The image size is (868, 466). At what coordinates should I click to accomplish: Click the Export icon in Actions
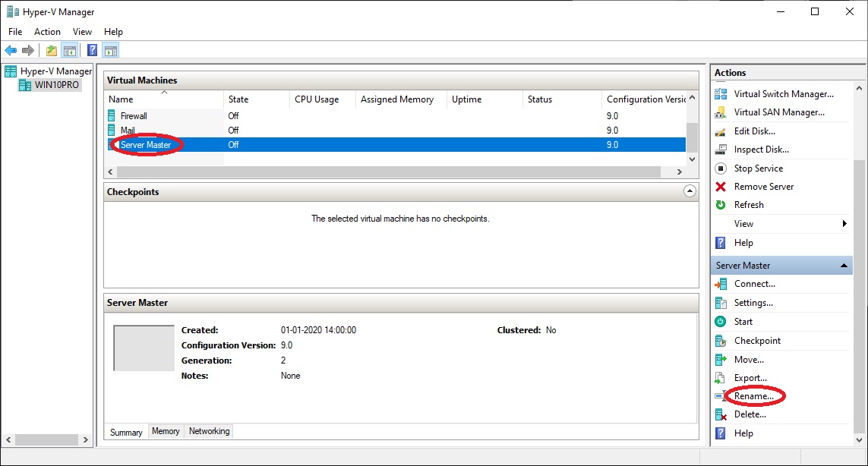tap(721, 378)
